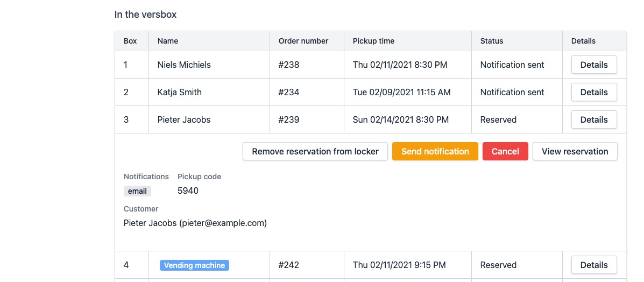Open Details for Niels Michiels

[594, 65]
